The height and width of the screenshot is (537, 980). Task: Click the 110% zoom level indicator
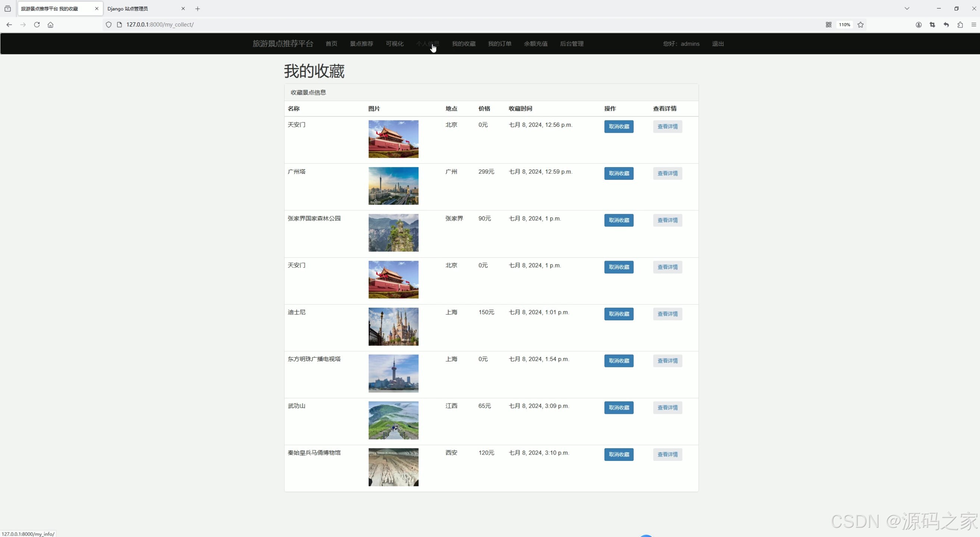click(x=845, y=25)
